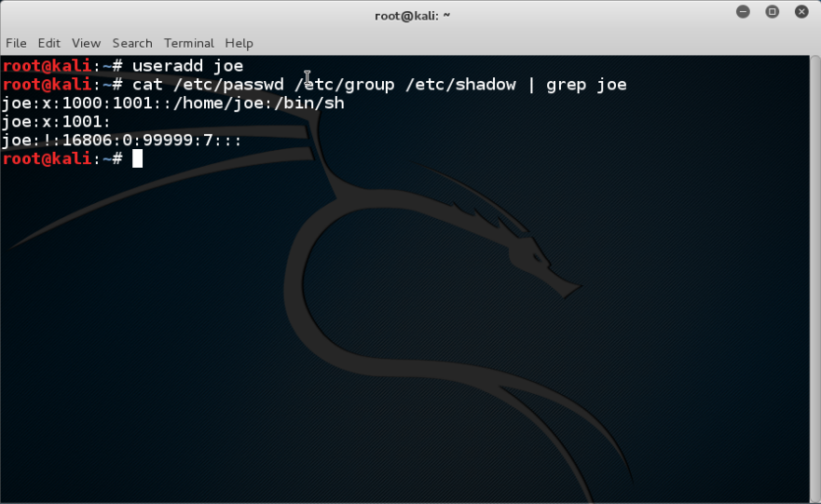Click the 'joe:!:16806:0:99999:7:::' shadow line
Image resolution: width=821 pixels, height=504 pixels.
[x=121, y=141]
